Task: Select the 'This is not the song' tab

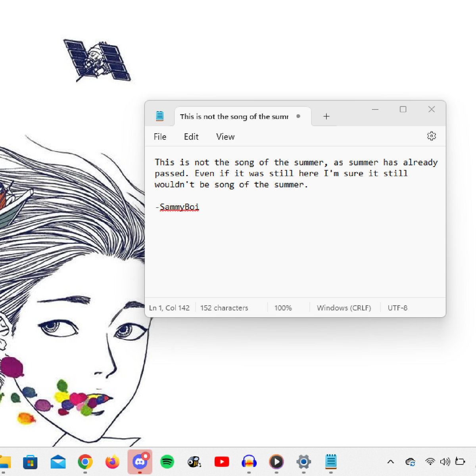Action: click(x=234, y=117)
